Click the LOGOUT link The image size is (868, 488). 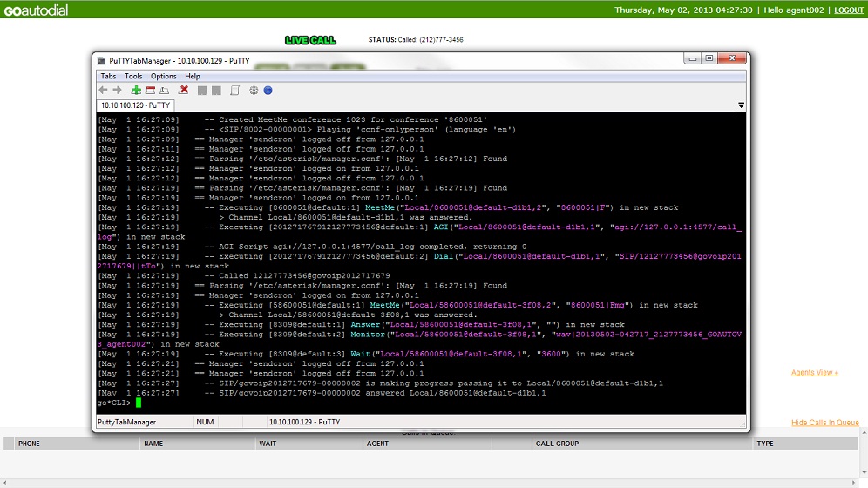pyautogui.click(x=849, y=10)
